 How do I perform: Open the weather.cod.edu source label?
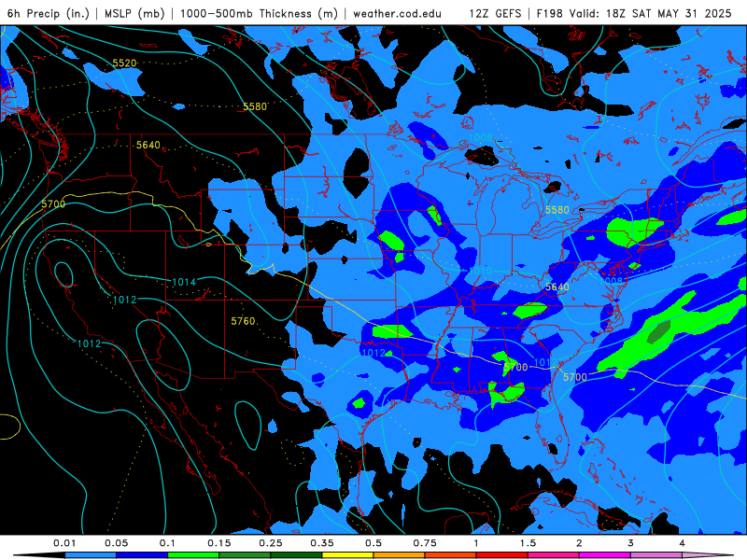[398, 13]
